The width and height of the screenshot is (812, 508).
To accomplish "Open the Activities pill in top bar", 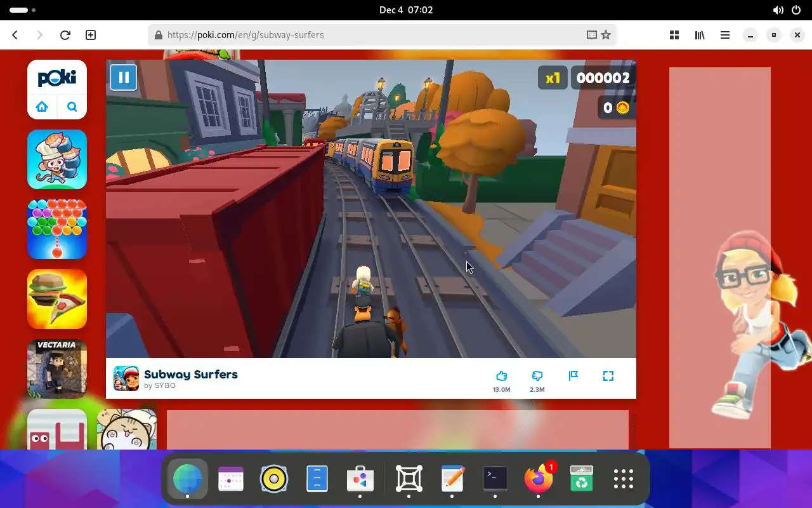I will 22,10.
